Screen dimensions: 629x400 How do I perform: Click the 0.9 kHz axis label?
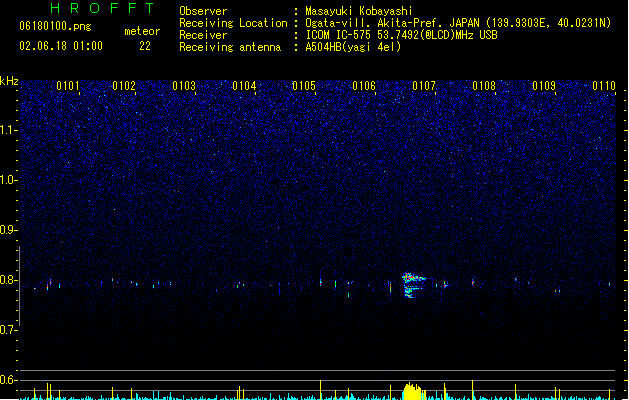tap(8, 230)
